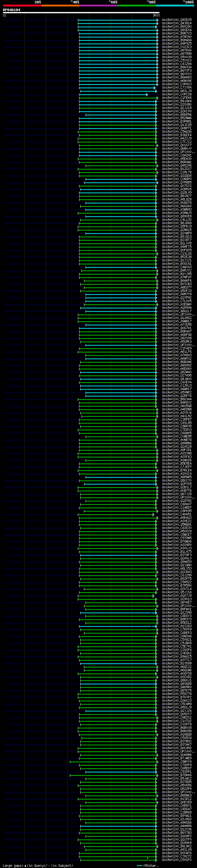The width and height of the screenshot is (197, 868).
Task: Select hit UniRef100_C7IY84
Action: [x=176, y=88]
